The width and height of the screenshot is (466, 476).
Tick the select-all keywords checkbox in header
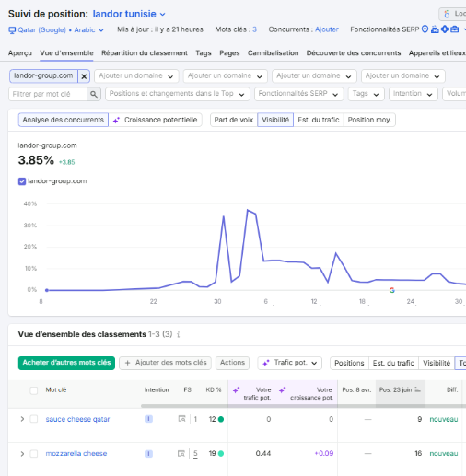click(34, 390)
